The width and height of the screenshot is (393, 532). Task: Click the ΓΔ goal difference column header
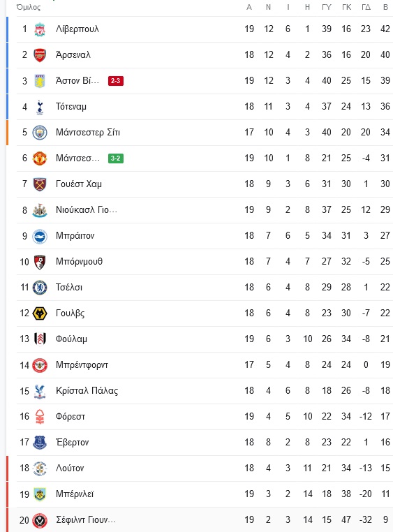point(366,7)
